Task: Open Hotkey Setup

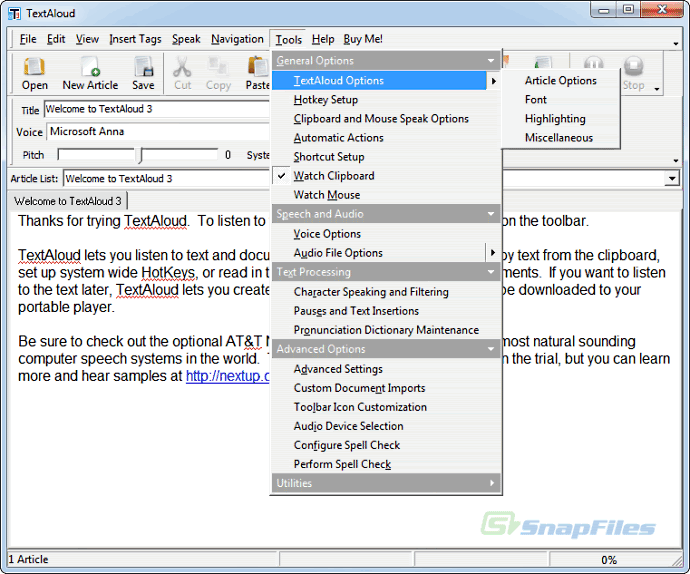Action: [x=386, y=99]
